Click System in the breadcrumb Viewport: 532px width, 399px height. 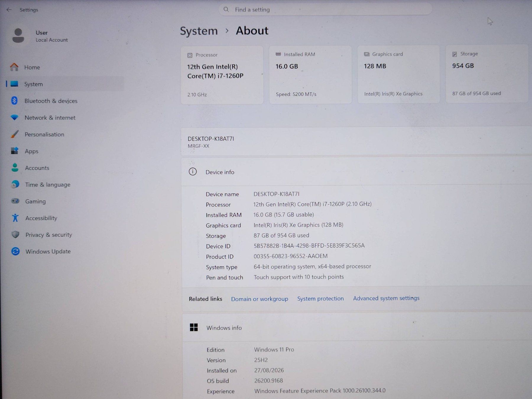click(x=199, y=31)
